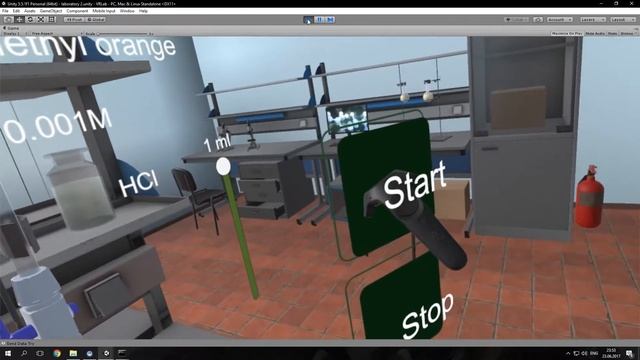640x360 pixels.
Task: Adjust the Game view Scale slider
Action: point(122,33)
